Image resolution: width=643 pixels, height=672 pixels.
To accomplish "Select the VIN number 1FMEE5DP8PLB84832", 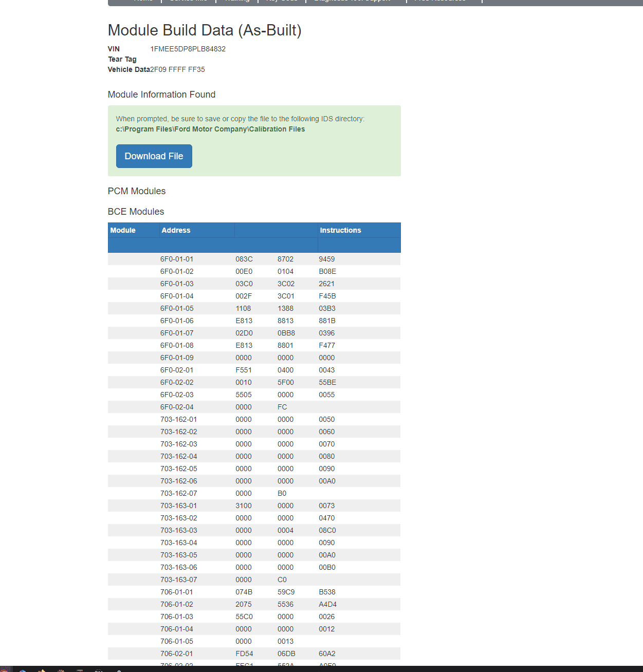I will (188, 49).
